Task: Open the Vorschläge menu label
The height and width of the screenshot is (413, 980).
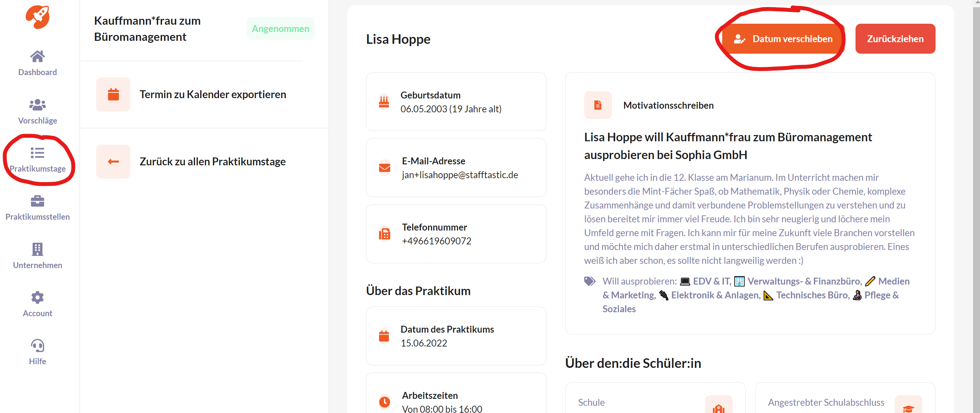Action: click(x=37, y=120)
